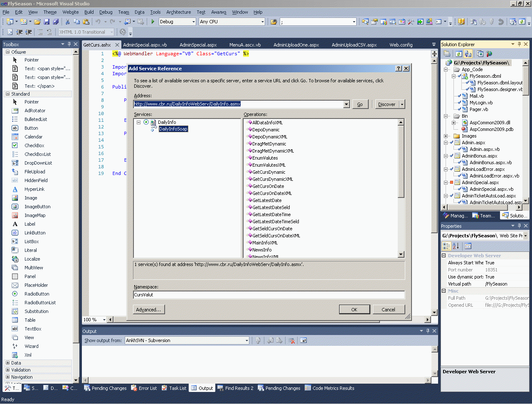Click the Paste clipboard icon
532x404 pixels.
point(86,22)
